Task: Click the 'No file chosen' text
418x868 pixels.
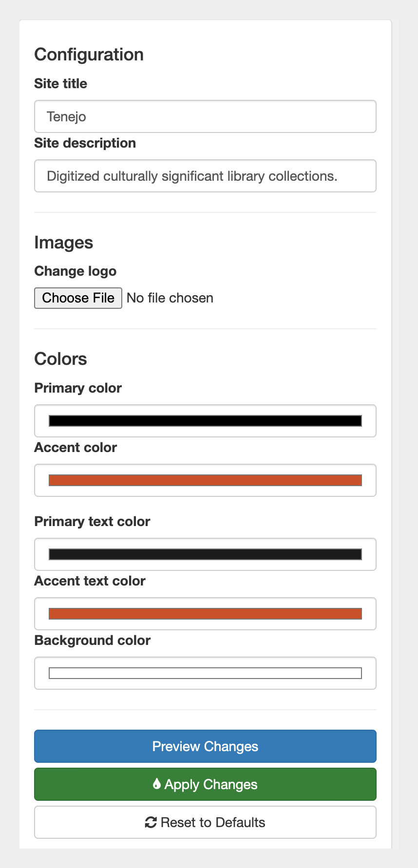Action: [x=170, y=298]
